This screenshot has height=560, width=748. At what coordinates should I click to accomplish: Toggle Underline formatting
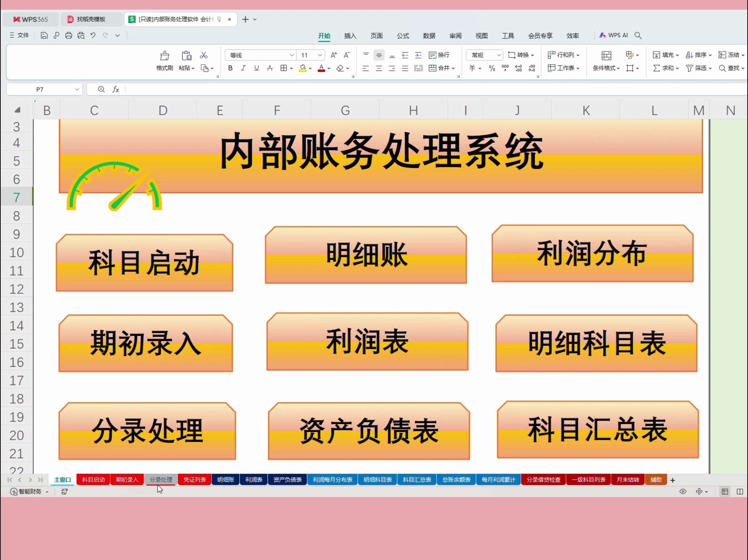(256, 68)
